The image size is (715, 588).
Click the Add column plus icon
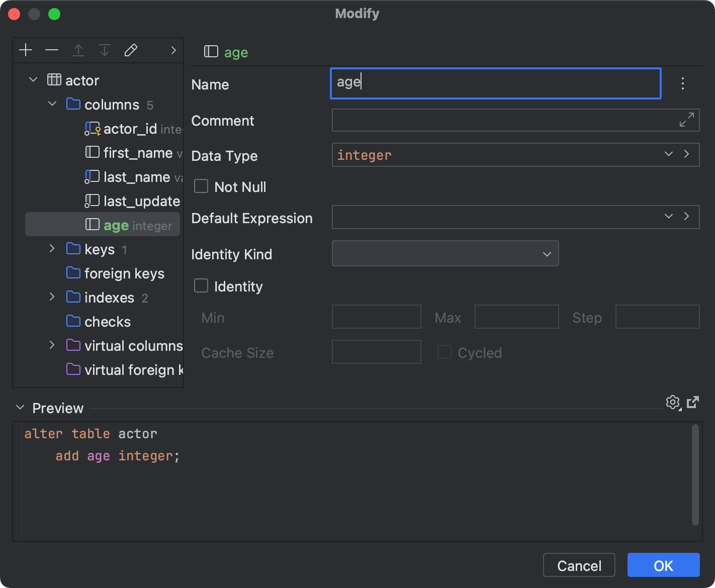click(x=26, y=50)
